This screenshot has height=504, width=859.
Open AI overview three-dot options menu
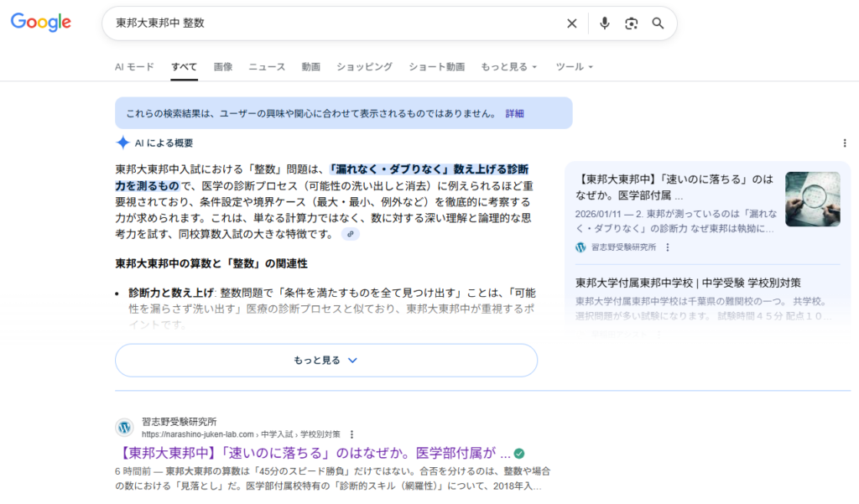[x=844, y=143]
